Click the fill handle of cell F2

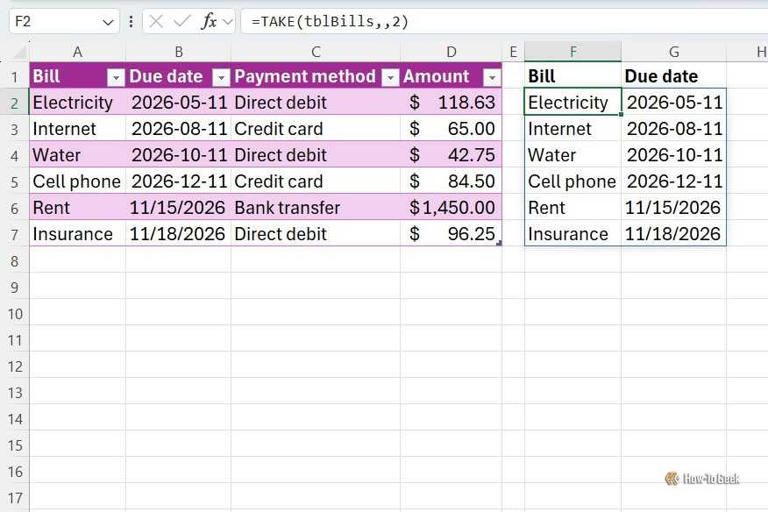[621, 115]
